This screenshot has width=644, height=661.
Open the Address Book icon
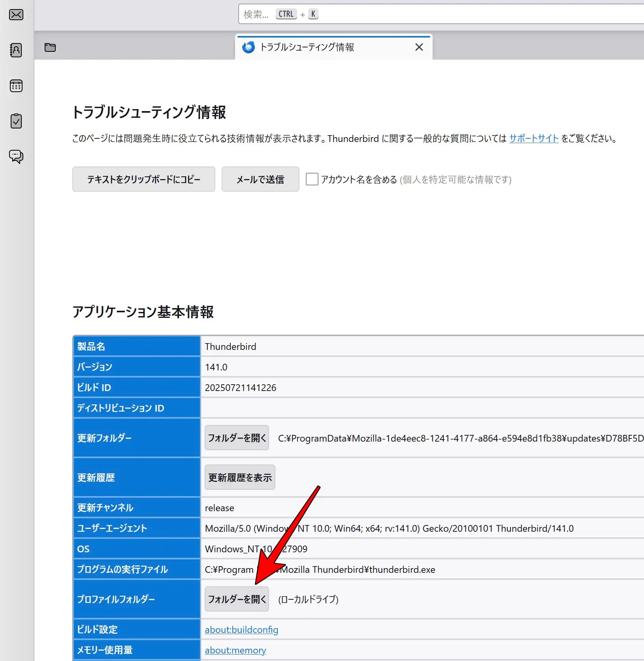16,50
